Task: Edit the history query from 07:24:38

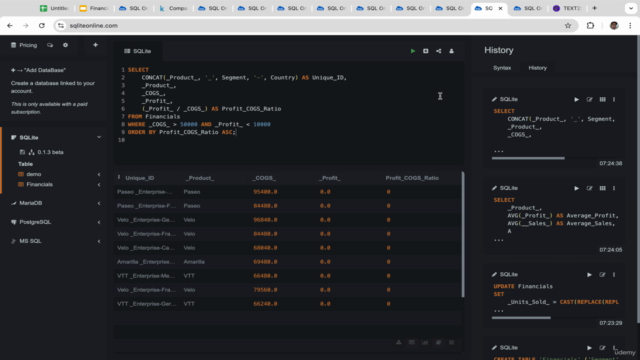Action: click(589, 99)
